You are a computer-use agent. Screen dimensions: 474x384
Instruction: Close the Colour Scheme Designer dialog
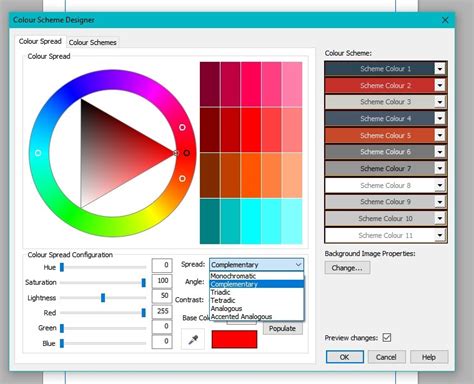(445, 20)
